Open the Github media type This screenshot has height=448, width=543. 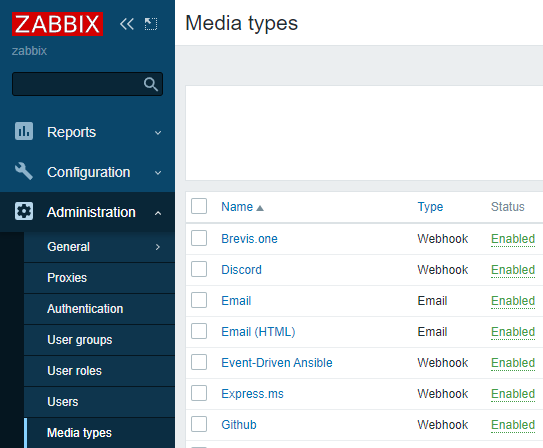(239, 424)
